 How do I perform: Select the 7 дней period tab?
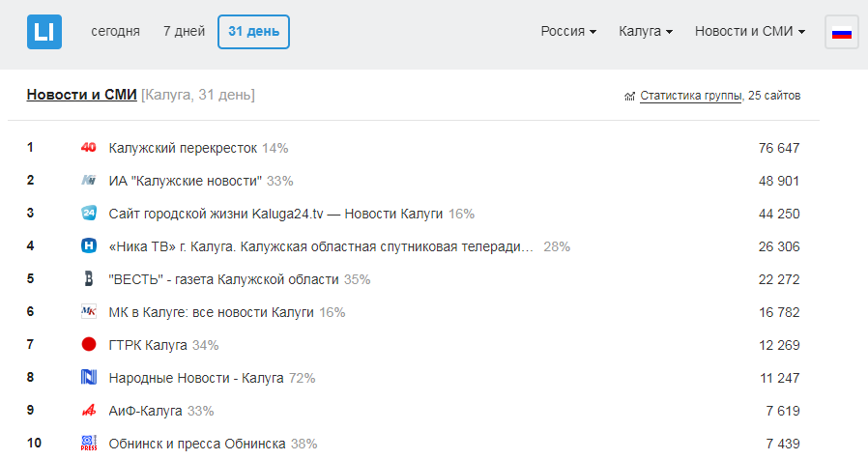pos(184,32)
